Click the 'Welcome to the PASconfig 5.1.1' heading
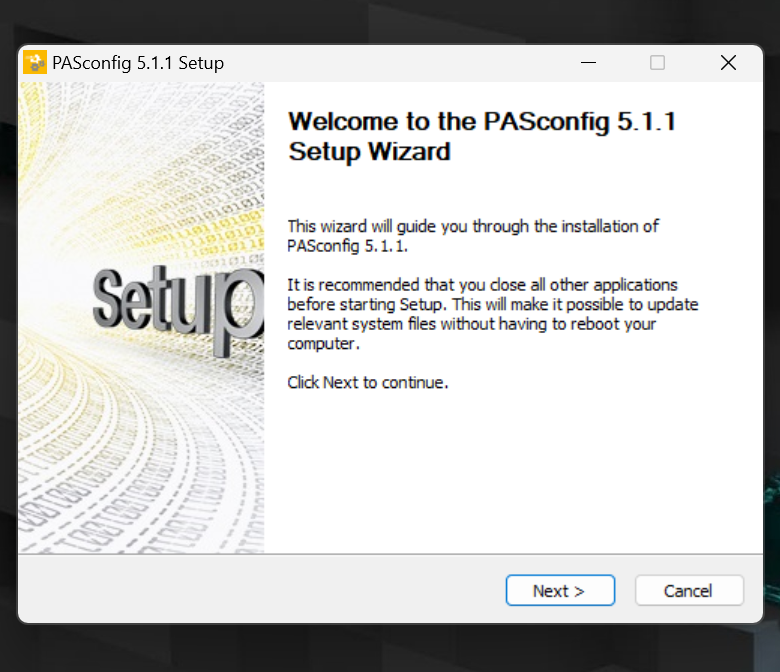The image size is (780, 672). (482, 136)
